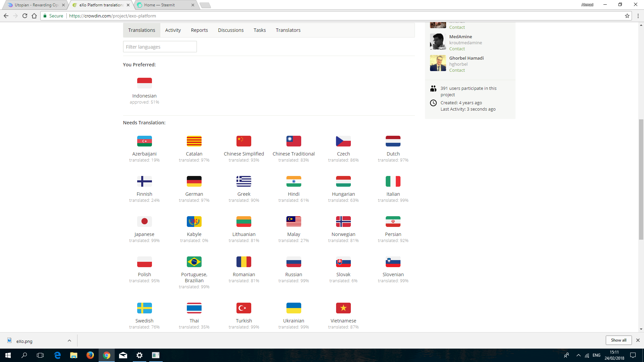View the Tasks tab
The image size is (644, 362).
click(260, 30)
